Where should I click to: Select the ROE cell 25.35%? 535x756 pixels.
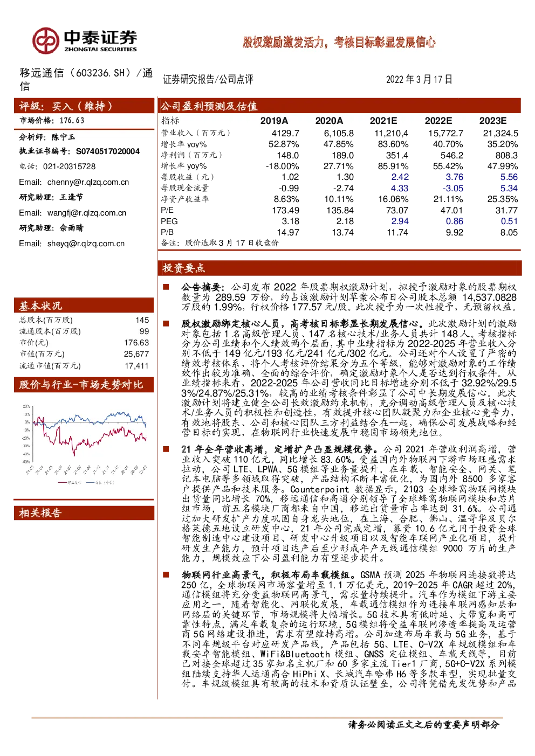(x=503, y=199)
